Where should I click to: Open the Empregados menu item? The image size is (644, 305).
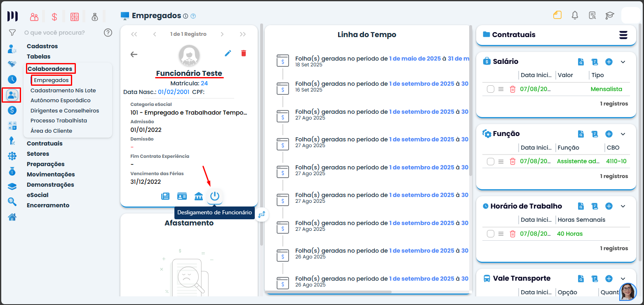[51, 80]
